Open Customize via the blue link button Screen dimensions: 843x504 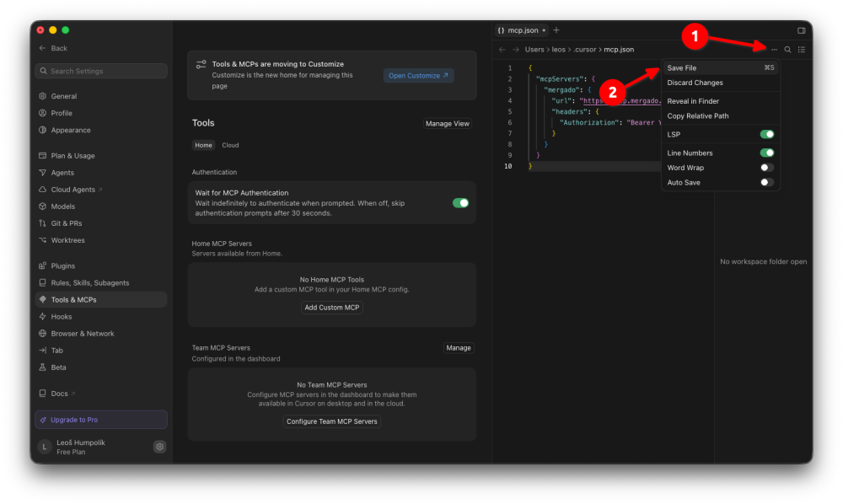(418, 76)
